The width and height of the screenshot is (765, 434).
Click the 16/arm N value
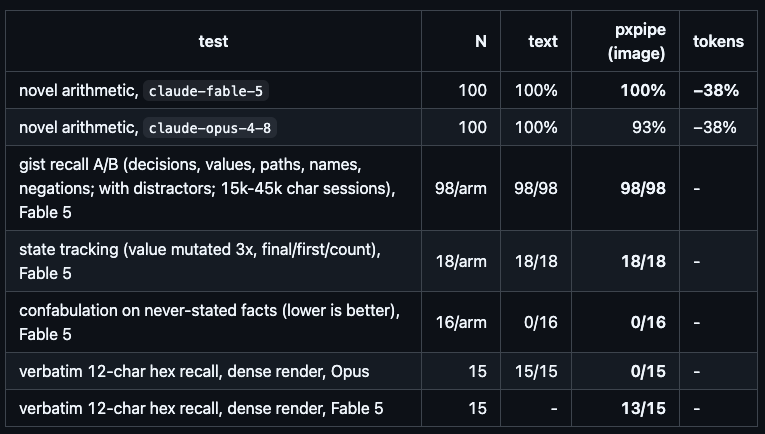[x=461, y=322]
